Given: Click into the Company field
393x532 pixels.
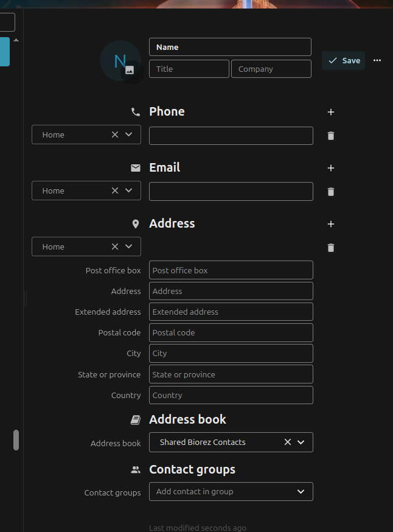Looking at the screenshot, I should click(x=271, y=69).
